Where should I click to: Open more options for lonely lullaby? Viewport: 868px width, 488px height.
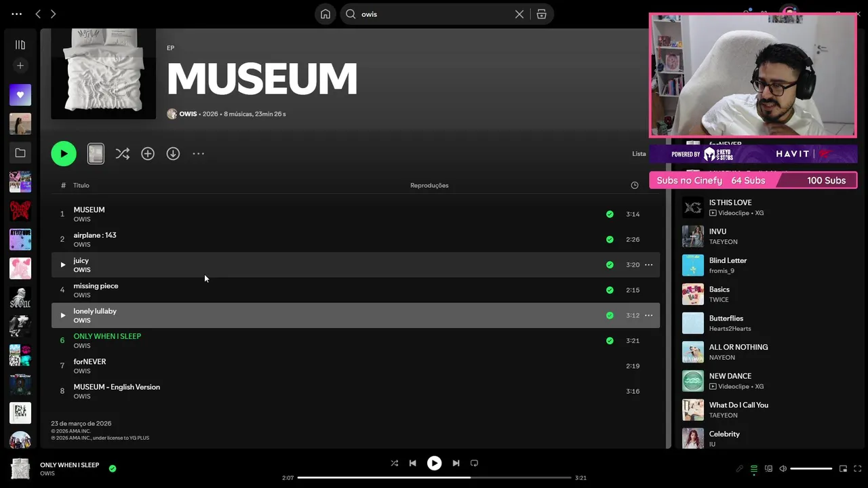[648, 315]
